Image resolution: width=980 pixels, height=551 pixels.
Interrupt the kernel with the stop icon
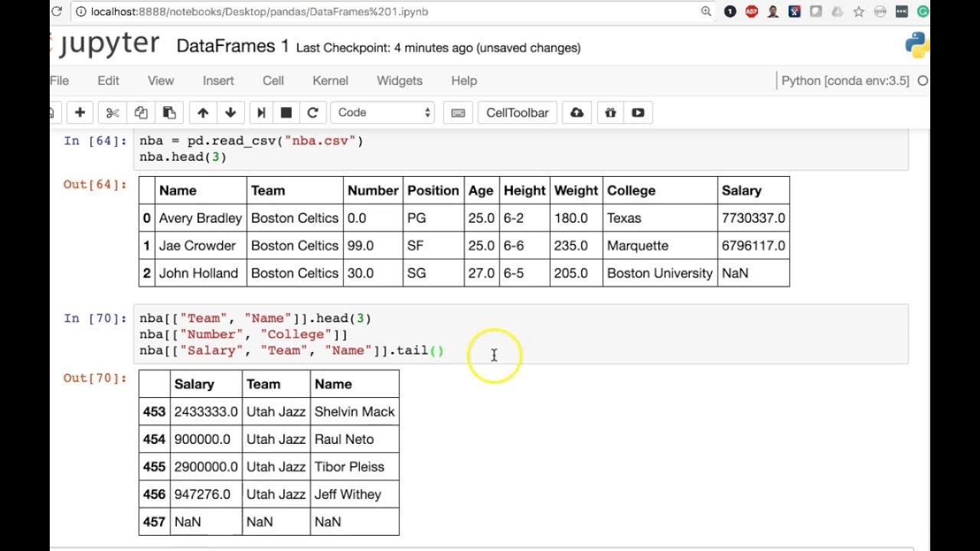coord(286,112)
